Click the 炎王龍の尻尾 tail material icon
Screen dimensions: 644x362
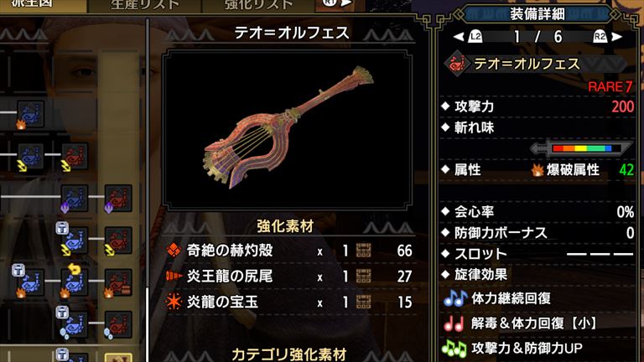174,276
